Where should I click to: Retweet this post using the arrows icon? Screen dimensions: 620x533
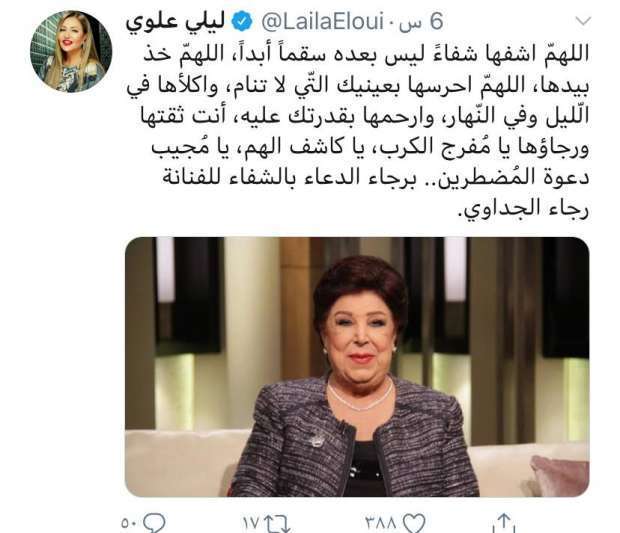click(x=276, y=524)
